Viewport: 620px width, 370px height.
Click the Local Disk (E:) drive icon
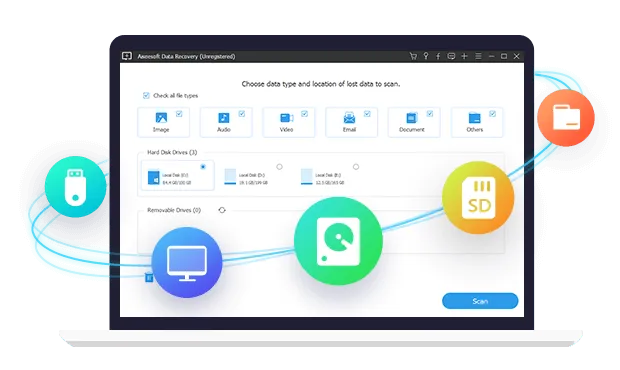click(x=306, y=176)
